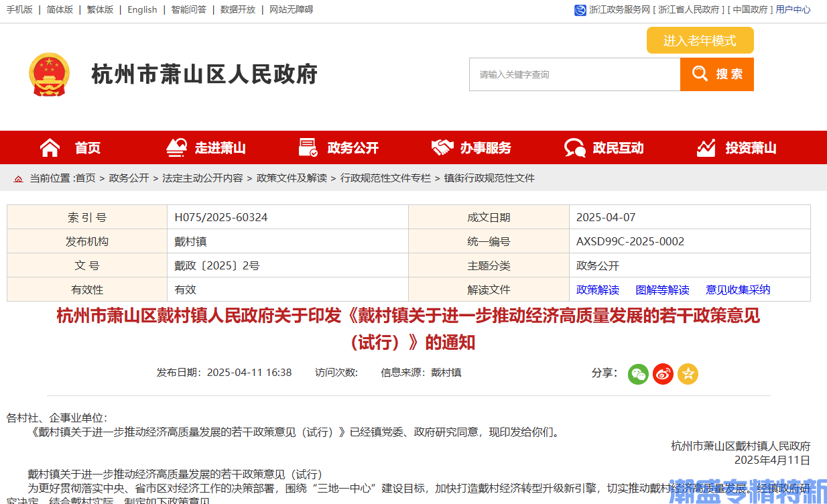Viewport: 827px width, 504px height.
Task: Go to 政策文件及解读 in the breadcrumb
Action: 292,178
